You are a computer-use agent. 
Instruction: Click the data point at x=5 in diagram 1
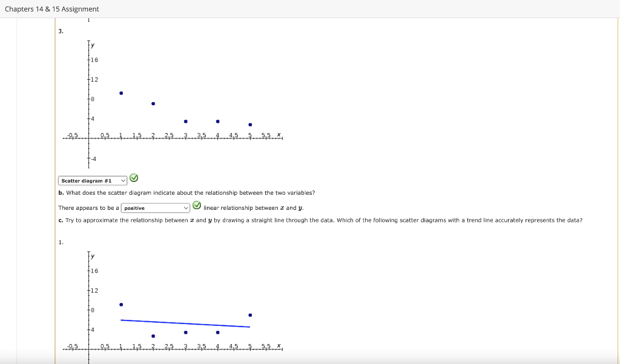(x=250, y=315)
